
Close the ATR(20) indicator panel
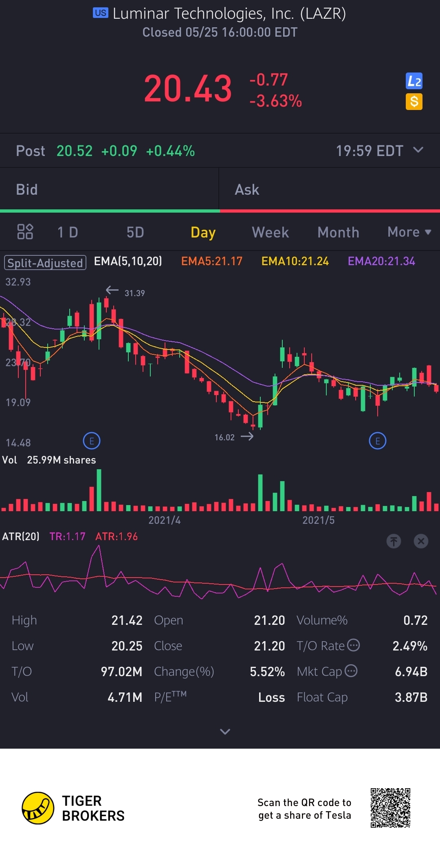[421, 541]
